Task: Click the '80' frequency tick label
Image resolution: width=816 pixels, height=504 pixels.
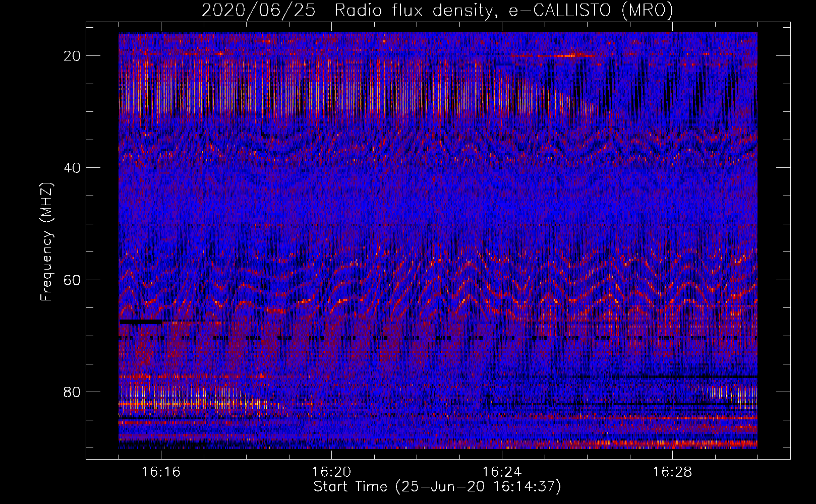Action: (x=73, y=392)
